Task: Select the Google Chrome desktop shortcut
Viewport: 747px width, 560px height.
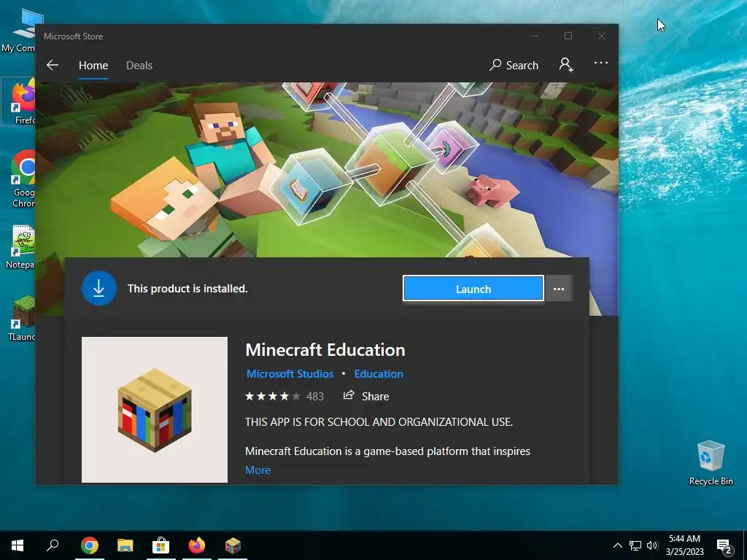Action: (x=22, y=179)
